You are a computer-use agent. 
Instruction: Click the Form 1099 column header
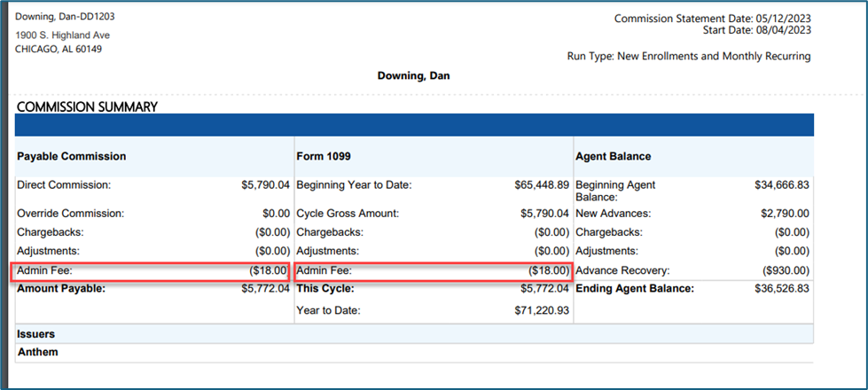click(x=324, y=157)
